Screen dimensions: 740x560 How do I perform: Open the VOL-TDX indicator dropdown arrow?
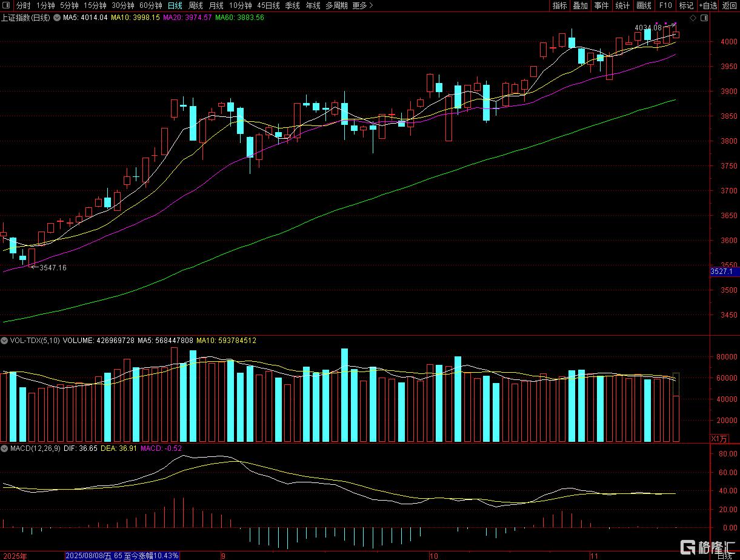tap(5, 341)
